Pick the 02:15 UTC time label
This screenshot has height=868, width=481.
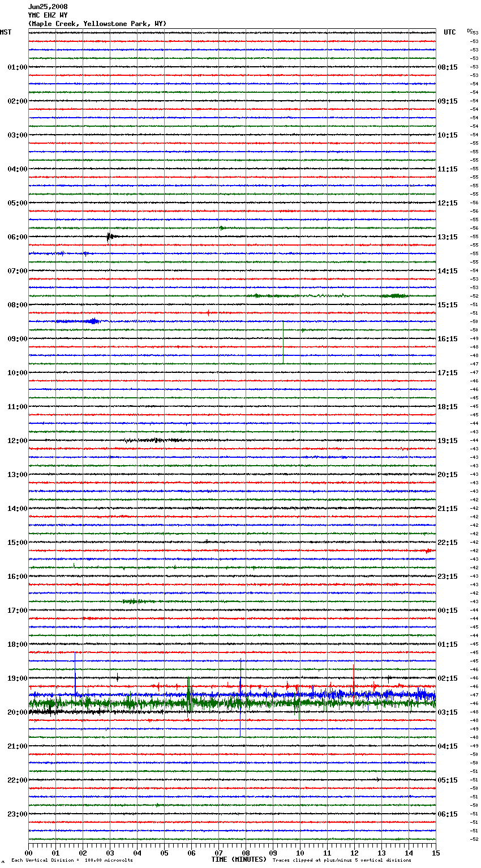tap(448, 678)
